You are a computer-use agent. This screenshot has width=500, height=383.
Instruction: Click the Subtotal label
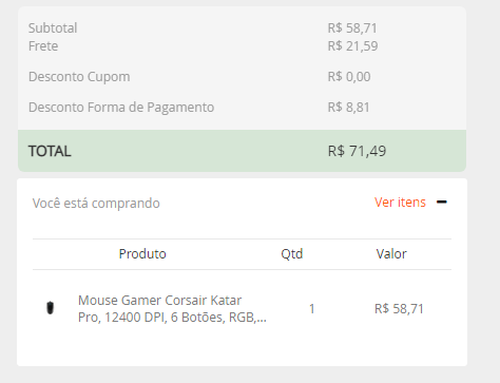[53, 28]
